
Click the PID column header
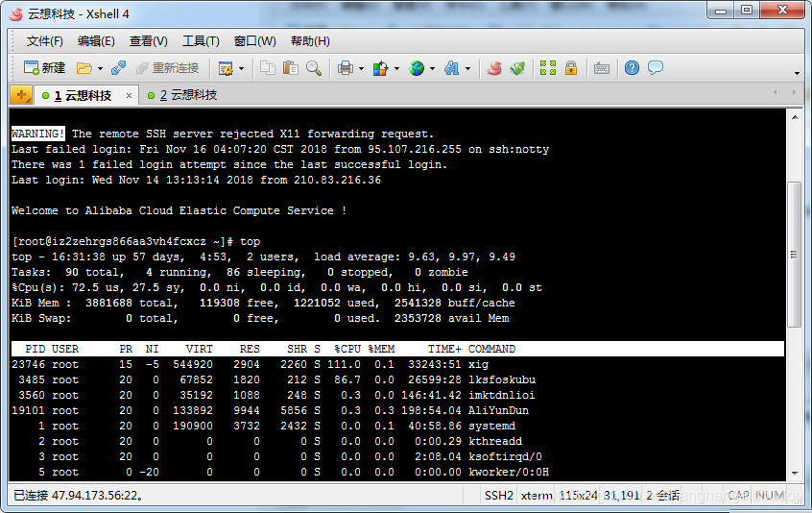point(36,349)
